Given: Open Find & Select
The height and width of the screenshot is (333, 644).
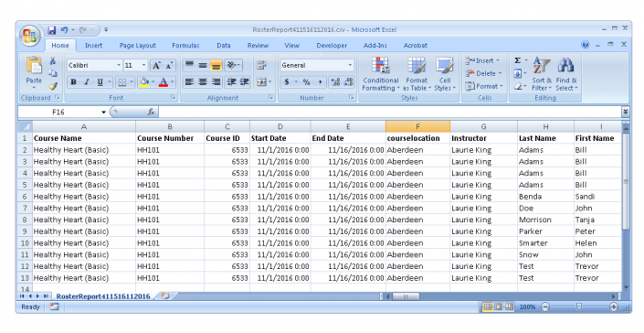Looking at the screenshot, I should click(566, 74).
